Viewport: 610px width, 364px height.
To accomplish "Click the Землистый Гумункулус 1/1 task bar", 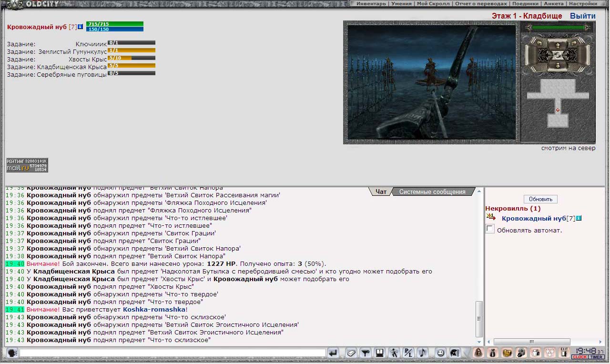I will click(132, 51).
